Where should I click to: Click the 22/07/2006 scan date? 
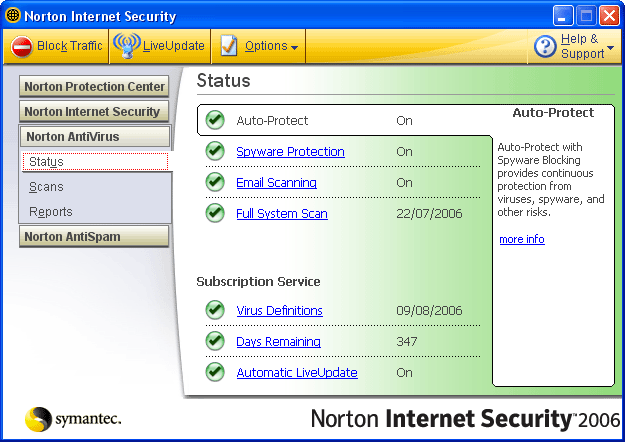(429, 214)
